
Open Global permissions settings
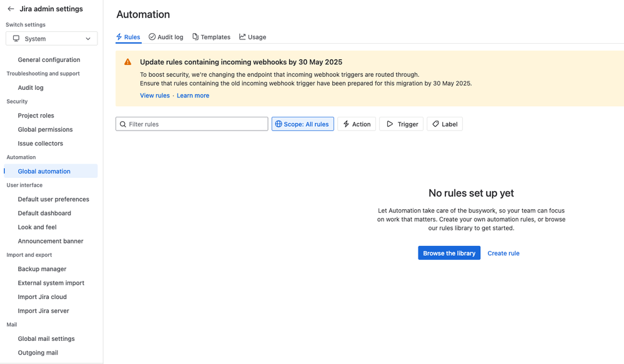coord(46,129)
